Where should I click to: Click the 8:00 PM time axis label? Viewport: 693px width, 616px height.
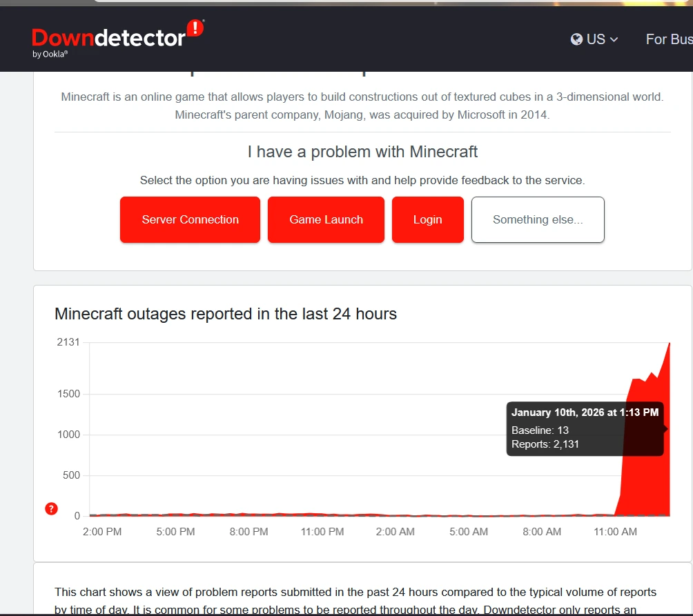pyautogui.click(x=248, y=532)
